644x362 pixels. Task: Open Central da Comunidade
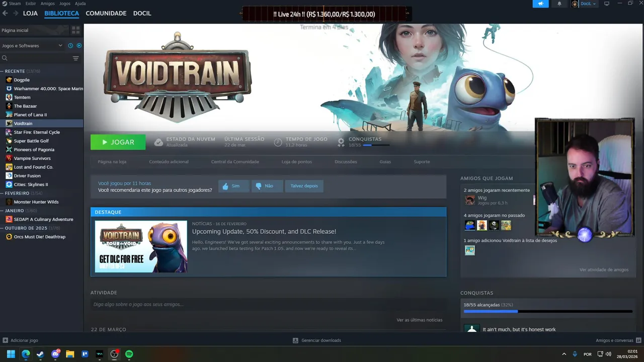pos(235,162)
